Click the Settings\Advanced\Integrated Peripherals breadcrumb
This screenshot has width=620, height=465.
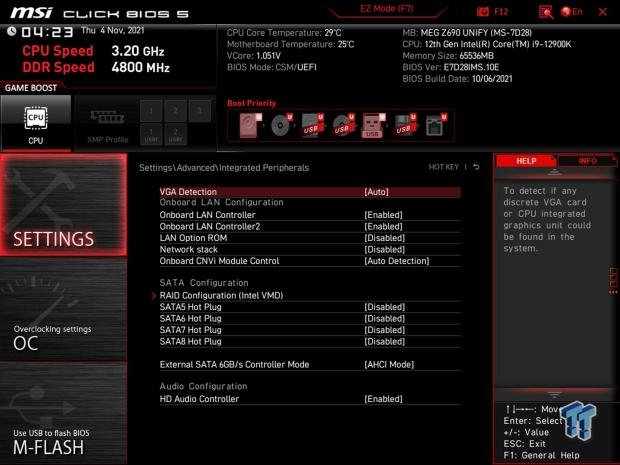224,168
